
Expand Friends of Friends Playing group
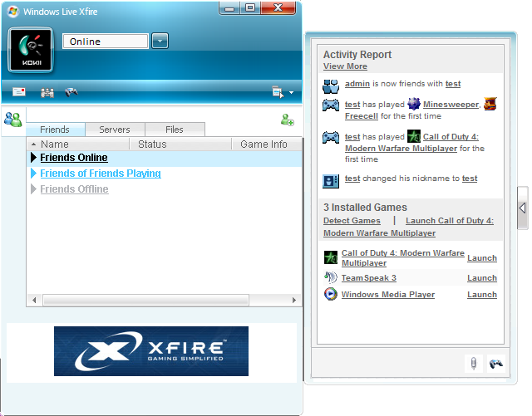click(x=34, y=174)
